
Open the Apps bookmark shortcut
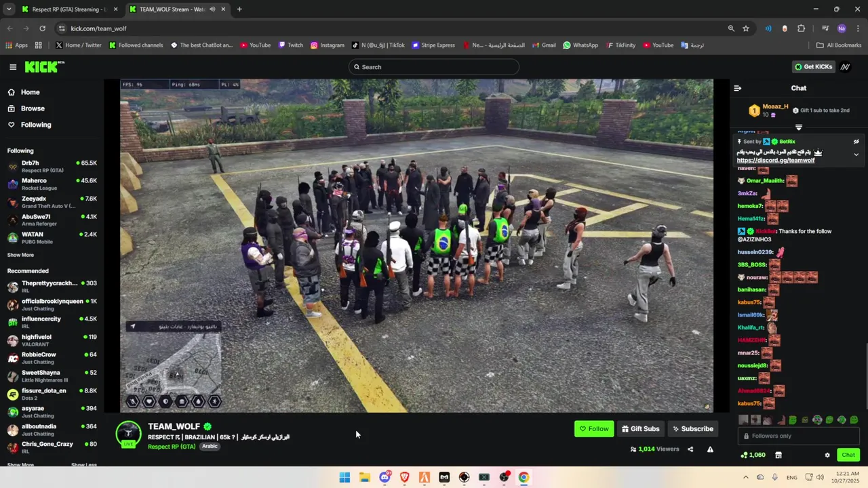pos(16,45)
